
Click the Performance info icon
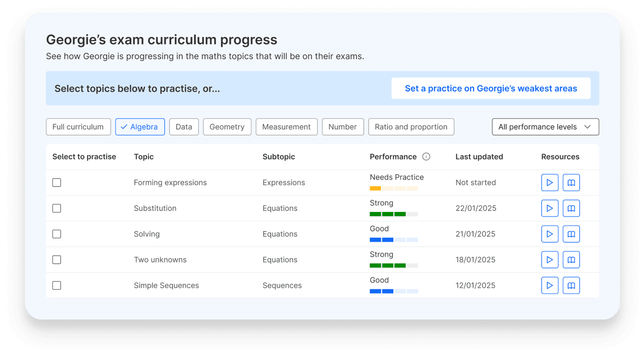(x=426, y=157)
